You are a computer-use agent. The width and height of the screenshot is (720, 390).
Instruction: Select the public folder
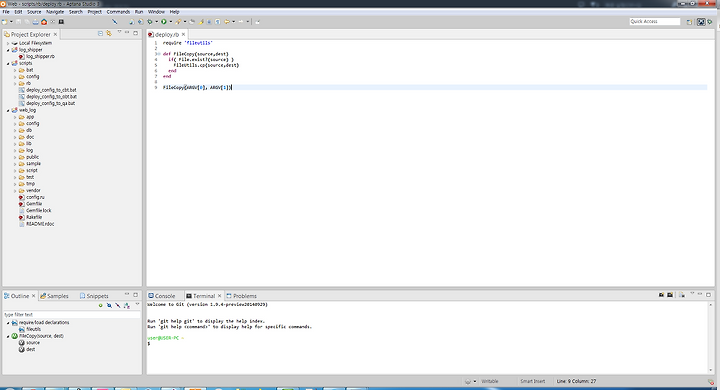(29, 157)
